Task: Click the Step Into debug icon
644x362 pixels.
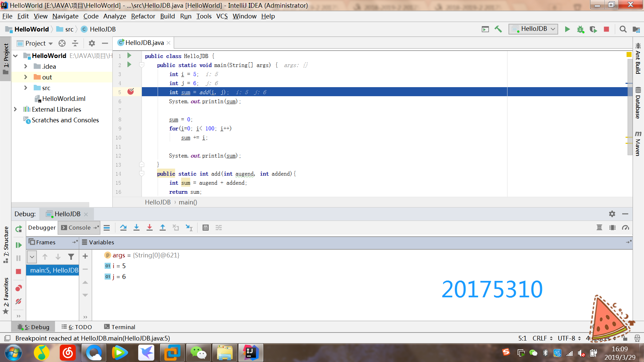Action: 136,228
